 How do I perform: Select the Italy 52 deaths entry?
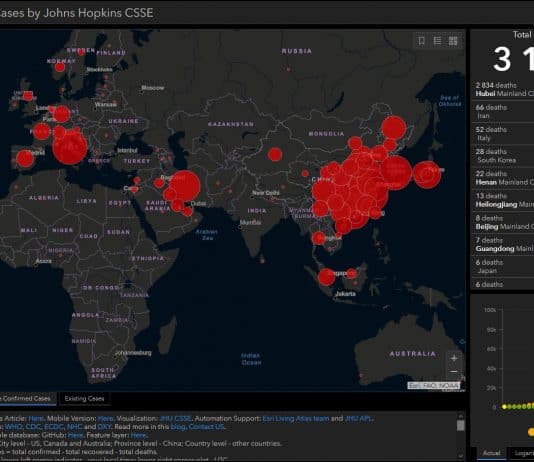(x=503, y=134)
